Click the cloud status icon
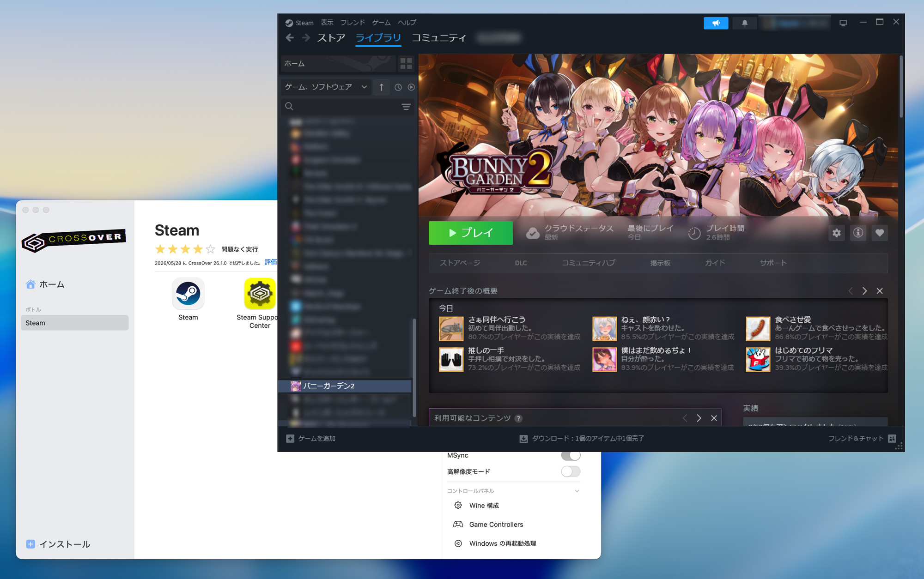Viewport: 924px width, 579px height. (533, 233)
